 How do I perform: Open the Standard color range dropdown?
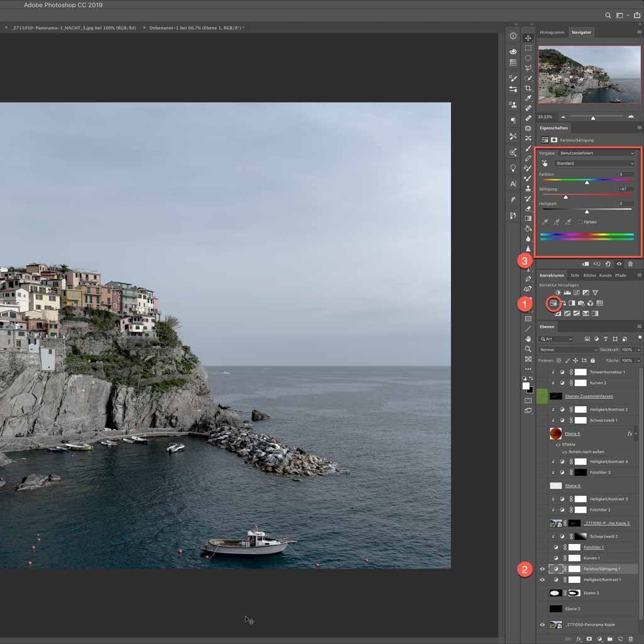(x=595, y=164)
